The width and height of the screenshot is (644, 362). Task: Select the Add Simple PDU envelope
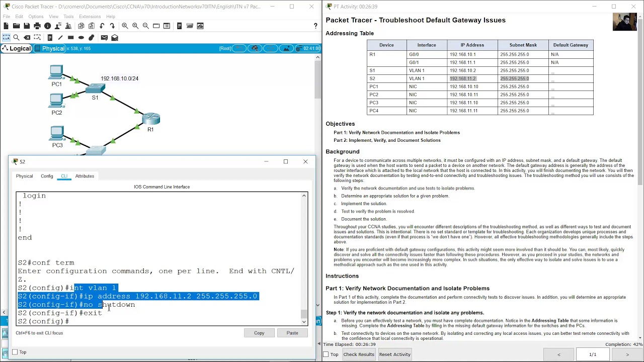[104, 37]
